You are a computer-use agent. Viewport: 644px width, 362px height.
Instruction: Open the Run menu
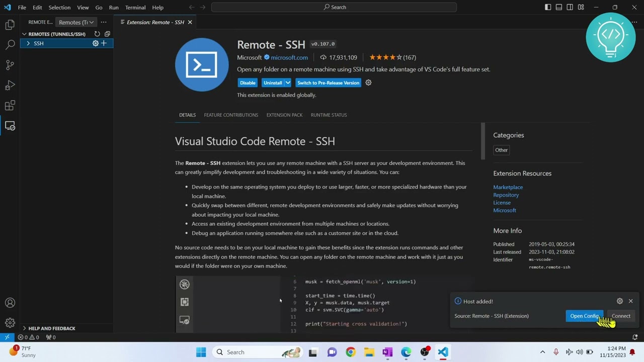[114, 8]
